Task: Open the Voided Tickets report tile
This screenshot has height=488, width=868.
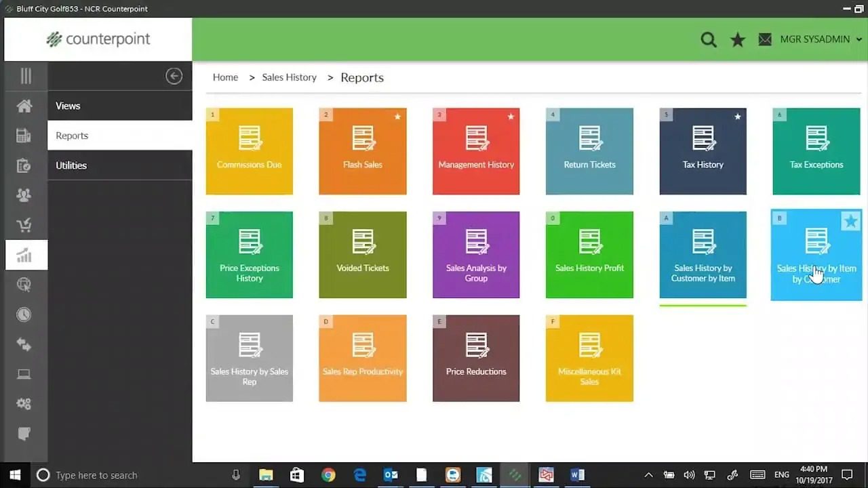Action: coord(363,255)
